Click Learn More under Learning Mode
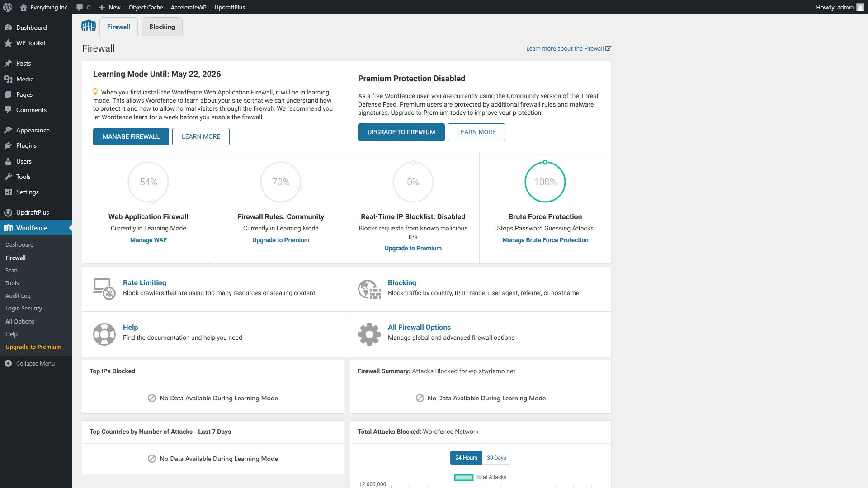 tap(201, 136)
